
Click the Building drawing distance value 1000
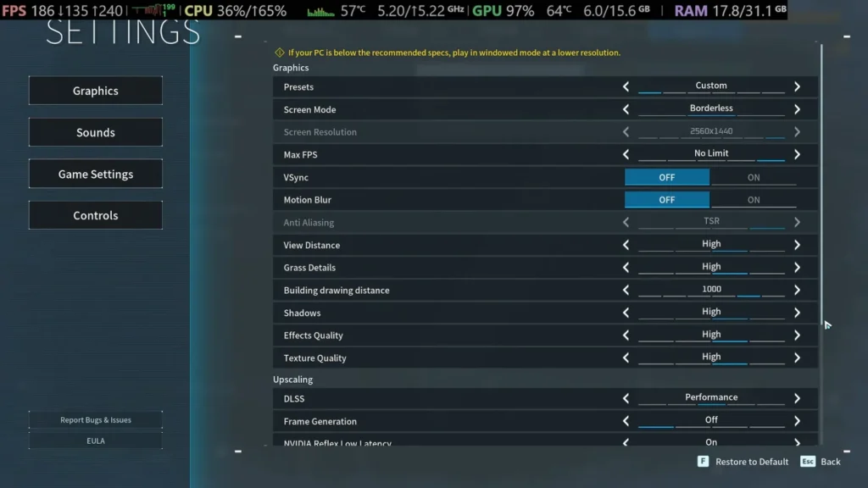coord(711,289)
